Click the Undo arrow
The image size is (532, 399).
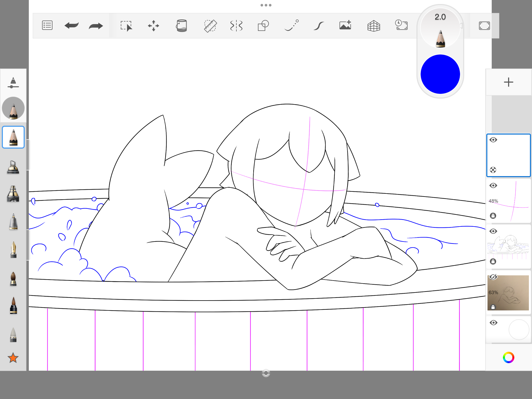click(x=71, y=26)
